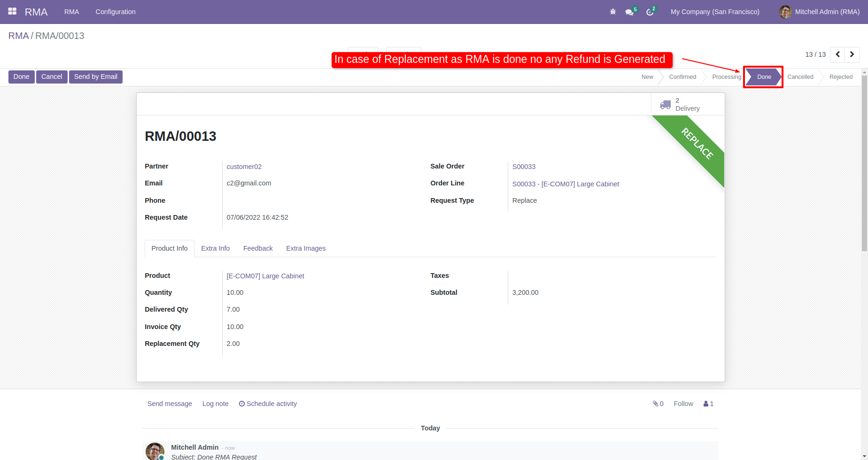This screenshot has width=868, height=460.
Task: Click the RMA breadcrumb link
Action: [18, 36]
